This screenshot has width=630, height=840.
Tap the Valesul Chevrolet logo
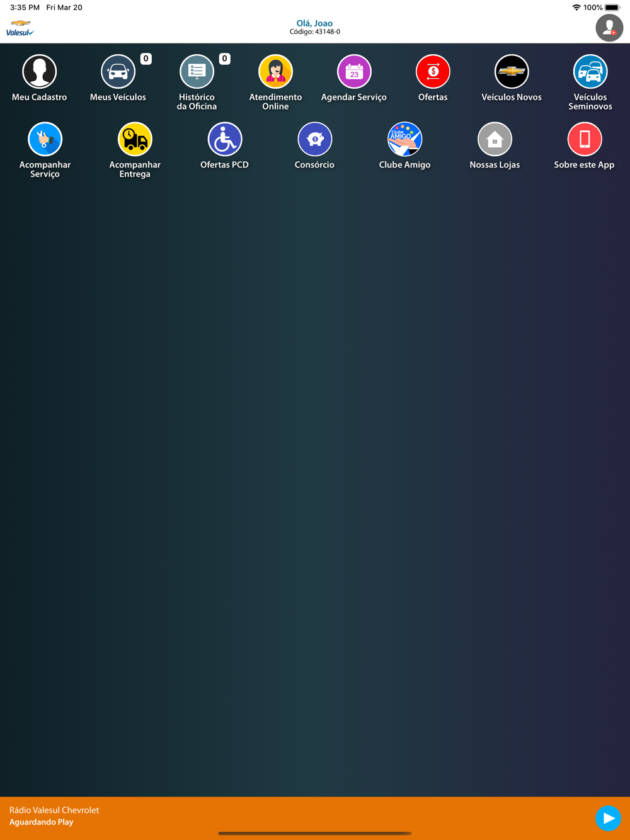[20, 28]
